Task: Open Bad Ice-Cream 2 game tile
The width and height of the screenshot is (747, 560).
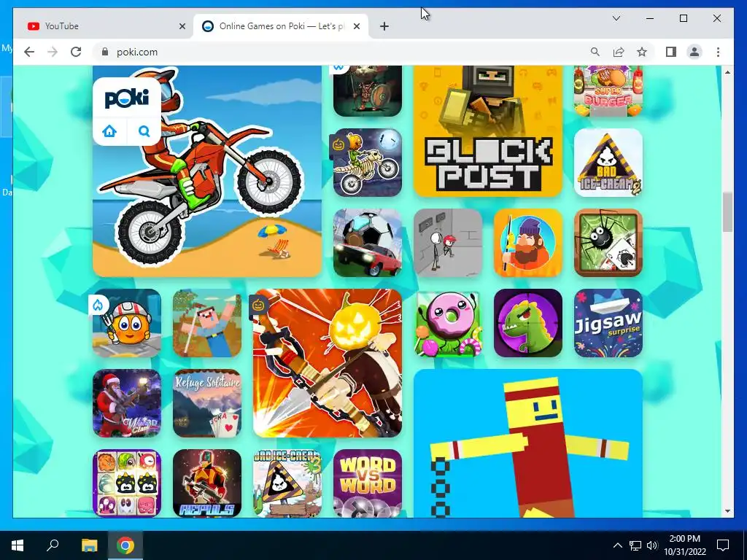Action: (x=608, y=163)
